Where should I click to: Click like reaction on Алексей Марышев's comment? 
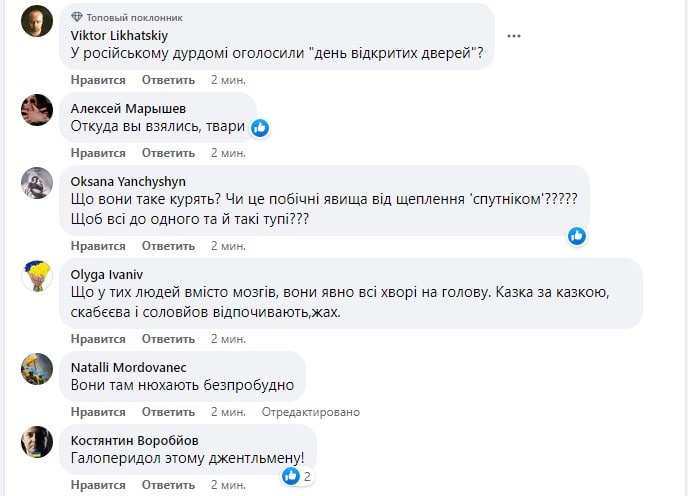[x=260, y=128]
